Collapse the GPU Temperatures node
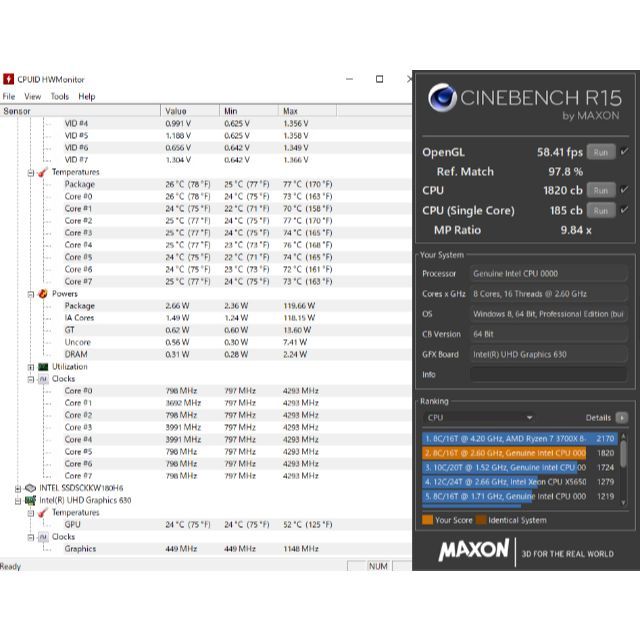The width and height of the screenshot is (640, 640). pos(31,513)
